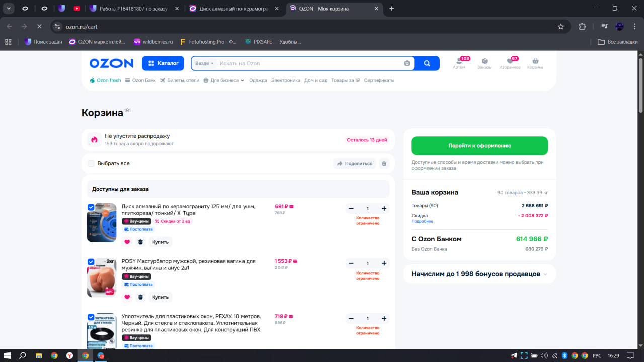644x362 pixels.
Task: Switch to the YouTube pinned tab
Action: tap(77, 8)
